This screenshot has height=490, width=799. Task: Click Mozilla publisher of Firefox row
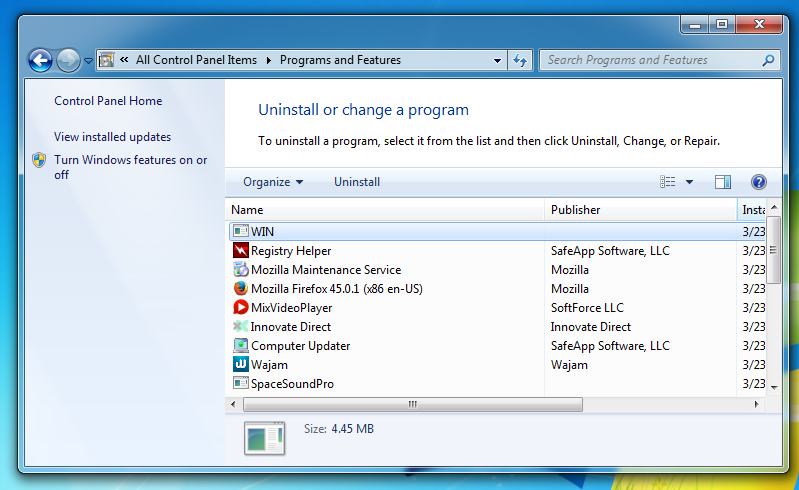570,289
